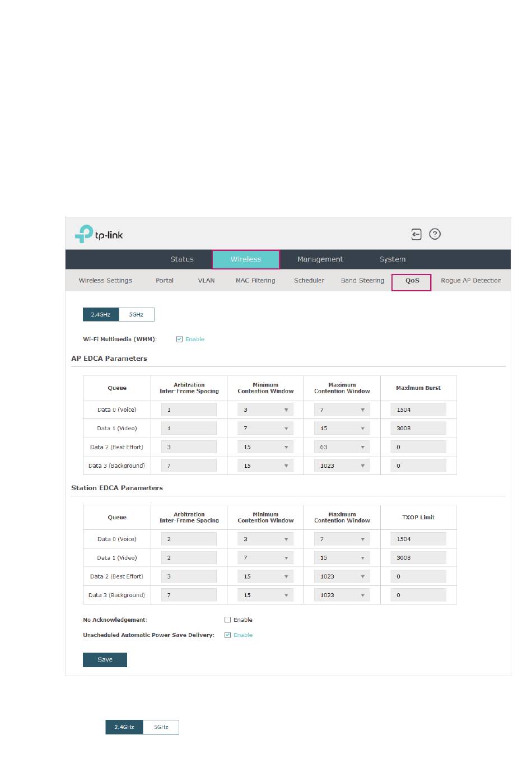Open the help question mark icon
The image size is (532, 777).
(x=435, y=234)
